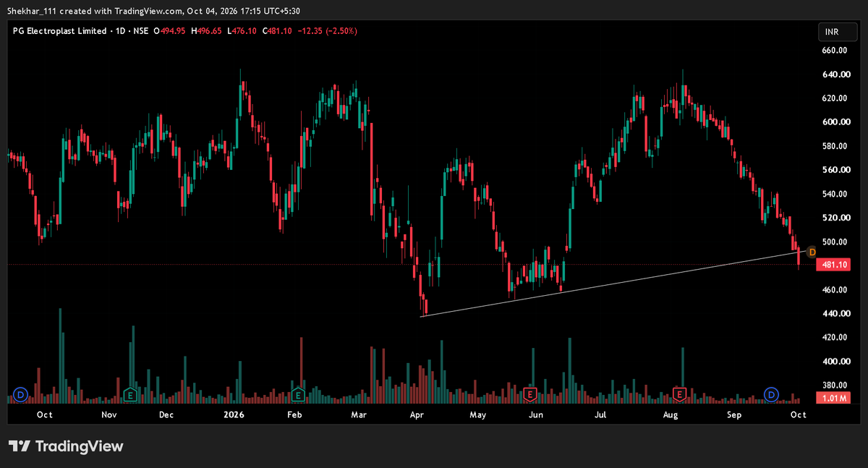
Task: Click the May time axis label
Action: tap(478, 415)
